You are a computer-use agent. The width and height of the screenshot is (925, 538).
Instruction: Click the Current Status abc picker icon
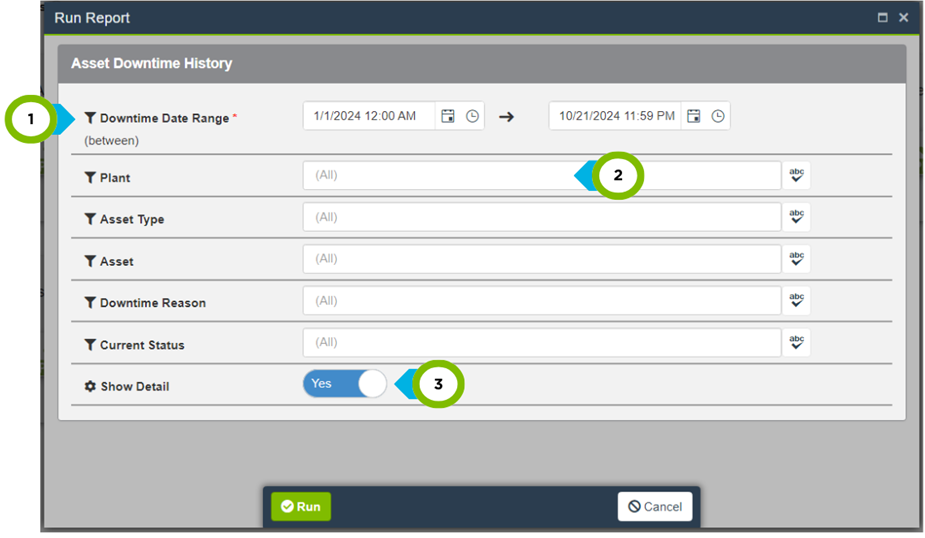coord(796,343)
